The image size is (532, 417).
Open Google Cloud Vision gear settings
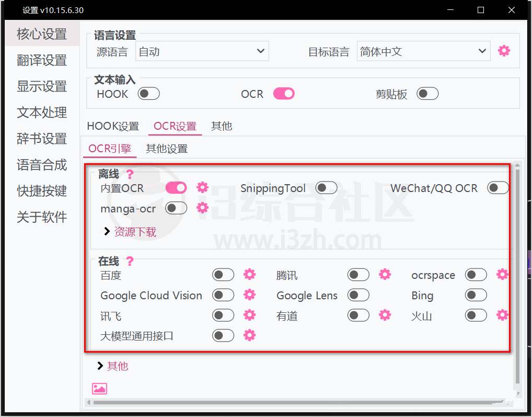point(250,295)
